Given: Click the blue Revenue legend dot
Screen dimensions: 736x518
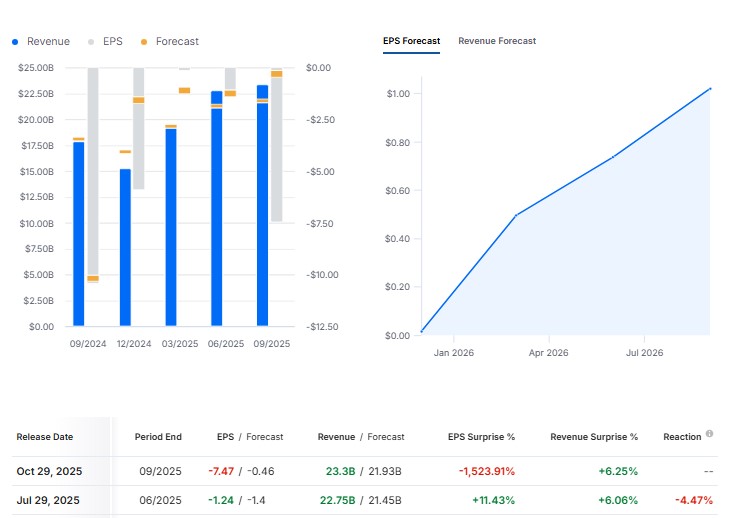Looking at the screenshot, I should click(x=15, y=42).
